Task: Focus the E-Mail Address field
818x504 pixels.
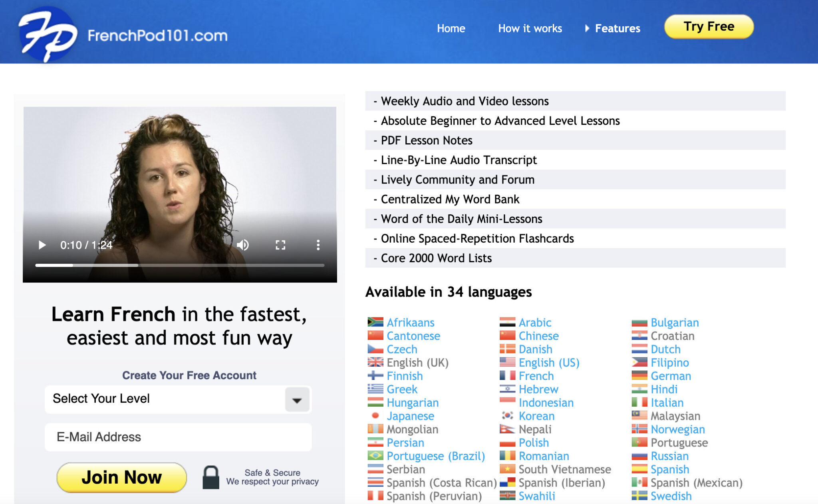Action: (x=178, y=437)
